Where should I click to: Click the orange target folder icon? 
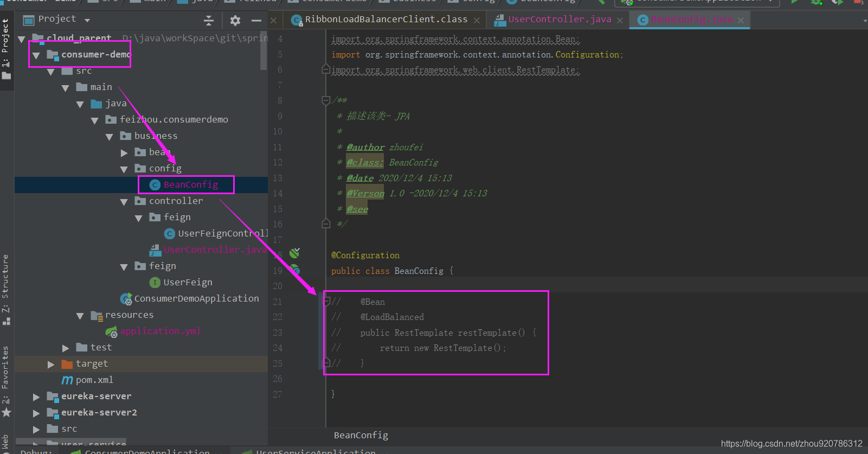tap(67, 363)
